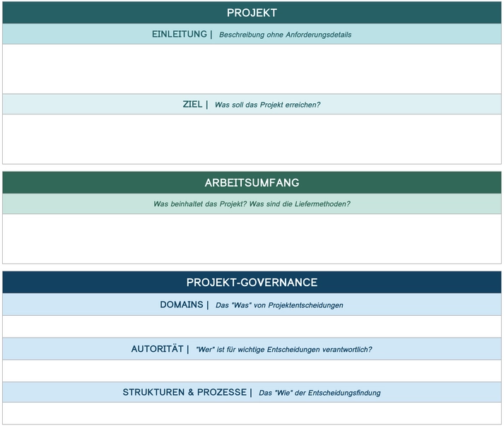Click the empty field below EINLEITUNG
The image size is (504, 426).
(252, 69)
